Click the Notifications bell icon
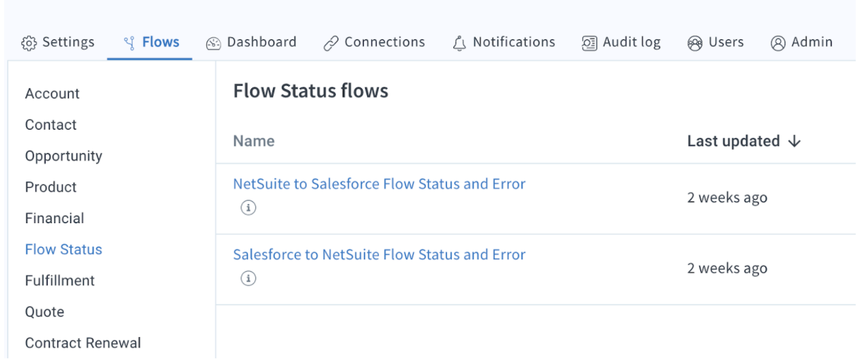Screen dimensions: 868x359 point(459,43)
